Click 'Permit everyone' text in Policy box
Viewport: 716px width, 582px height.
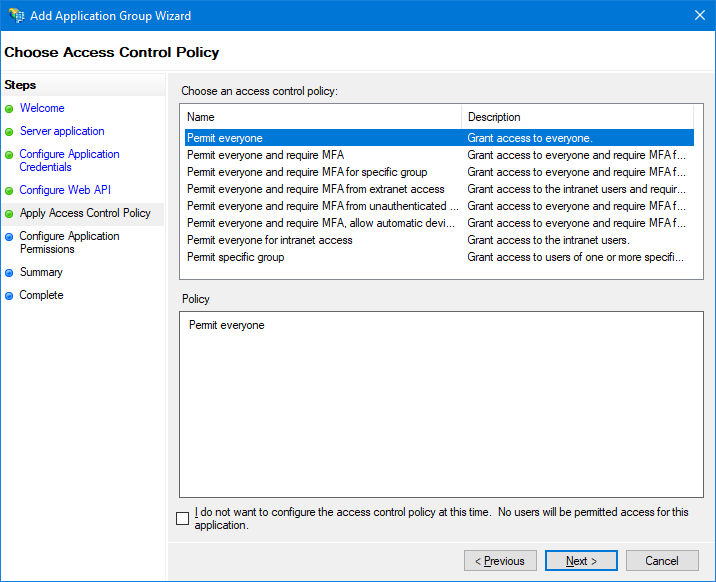tap(226, 325)
